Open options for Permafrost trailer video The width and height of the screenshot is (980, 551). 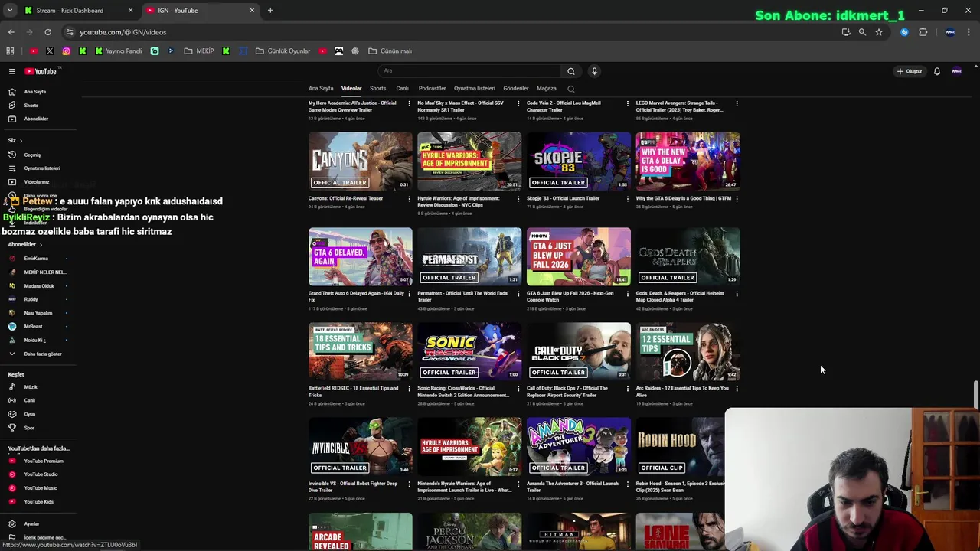518,293
